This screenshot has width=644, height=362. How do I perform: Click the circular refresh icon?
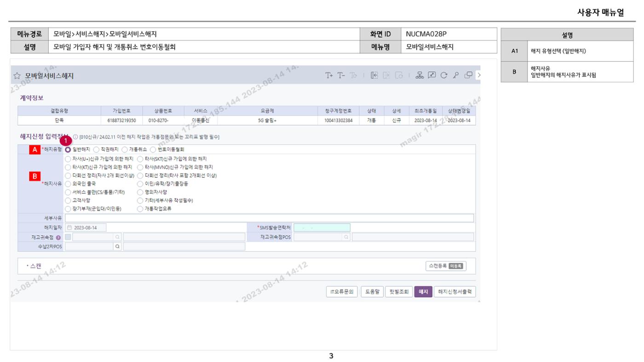pos(444,75)
